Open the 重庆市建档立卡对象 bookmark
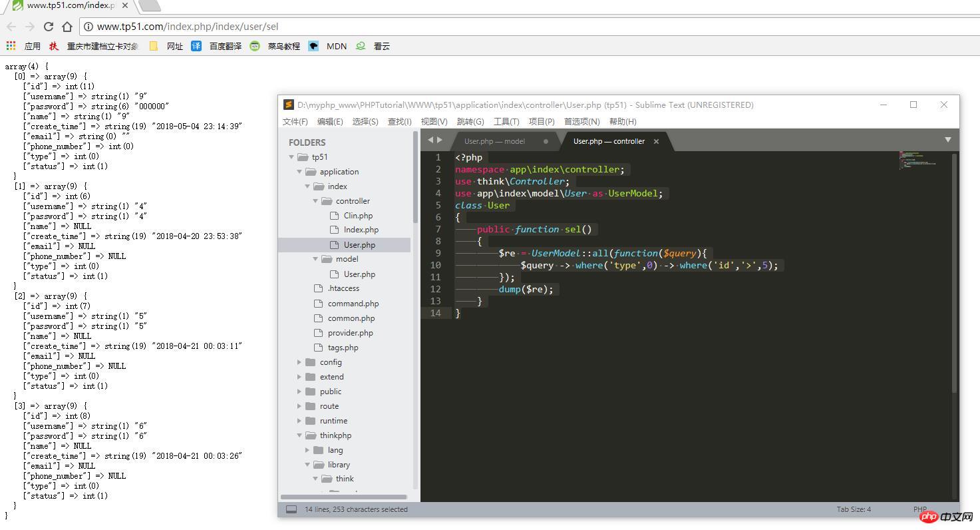This screenshot has height=530, width=980. [x=94, y=46]
